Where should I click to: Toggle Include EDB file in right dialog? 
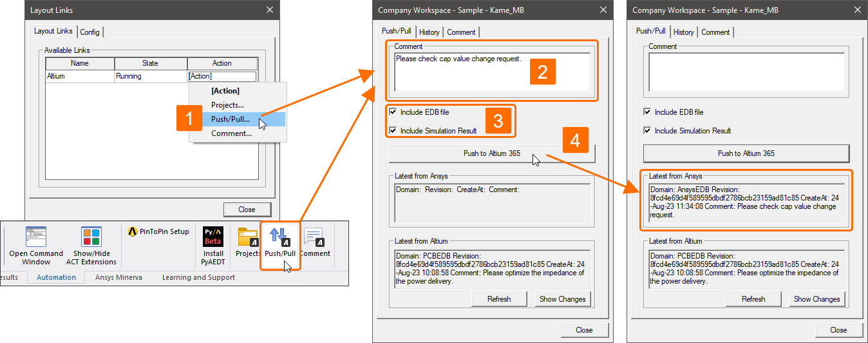point(647,112)
